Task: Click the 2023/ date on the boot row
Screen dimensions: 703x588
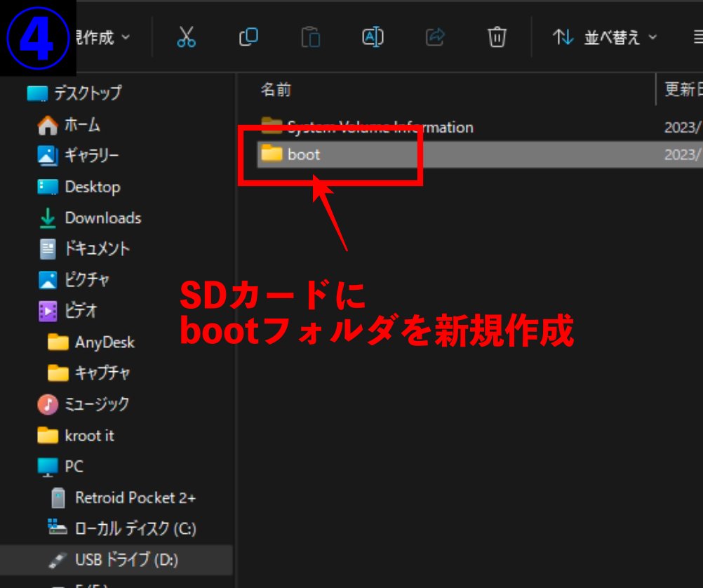Action: (x=683, y=155)
